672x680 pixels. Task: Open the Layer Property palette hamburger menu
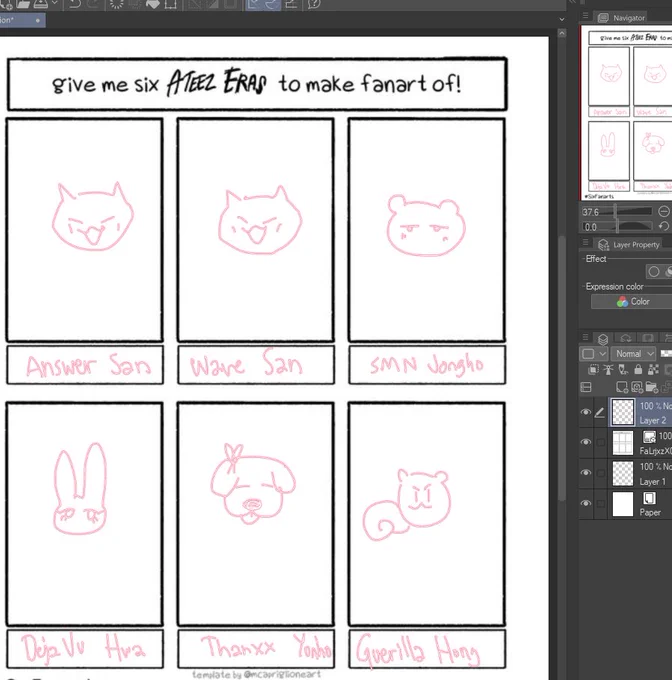pos(585,242)
